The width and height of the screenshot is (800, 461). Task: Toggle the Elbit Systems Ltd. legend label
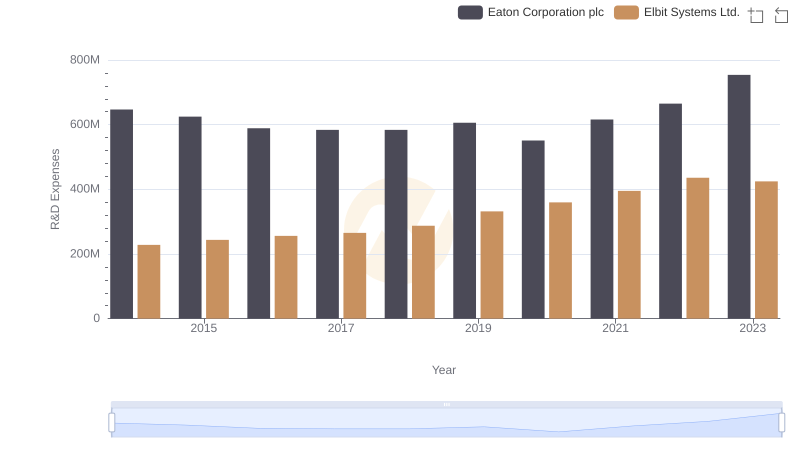coord(692,12)
